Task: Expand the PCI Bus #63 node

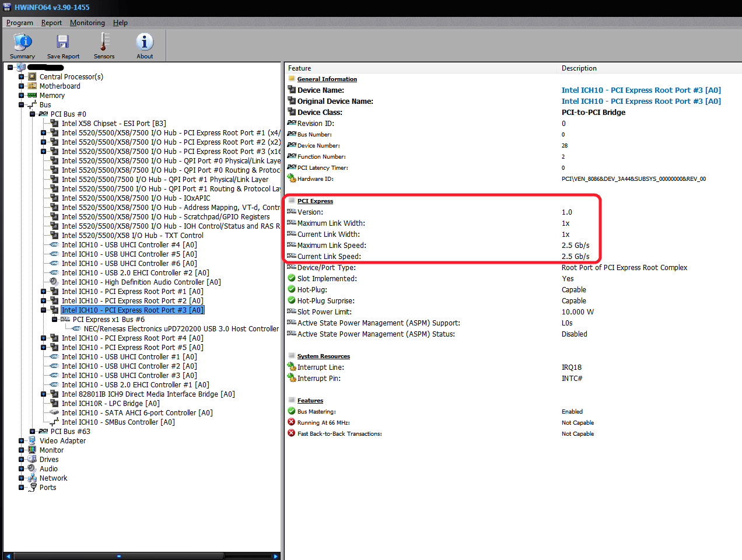Action: 33,431
